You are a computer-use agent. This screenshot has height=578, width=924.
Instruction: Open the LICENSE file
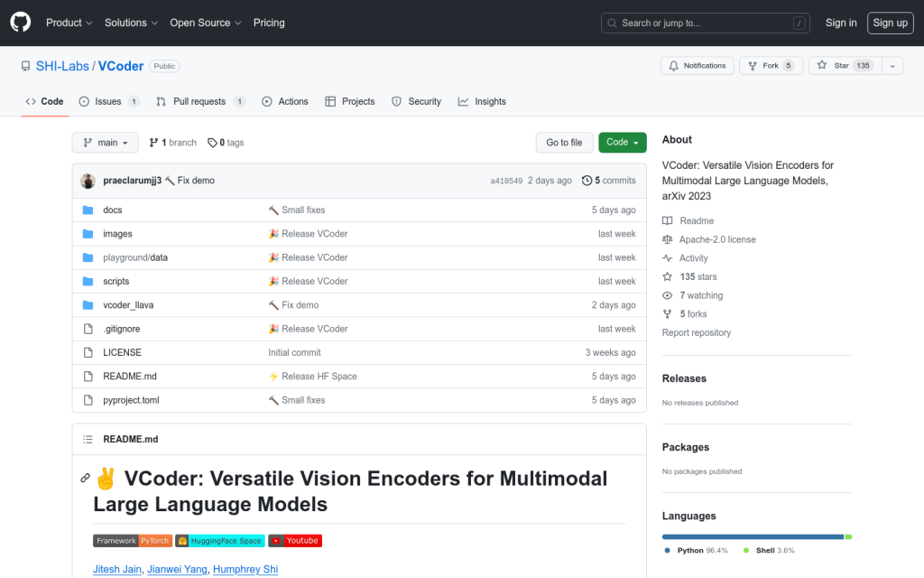tap(122, 353)
